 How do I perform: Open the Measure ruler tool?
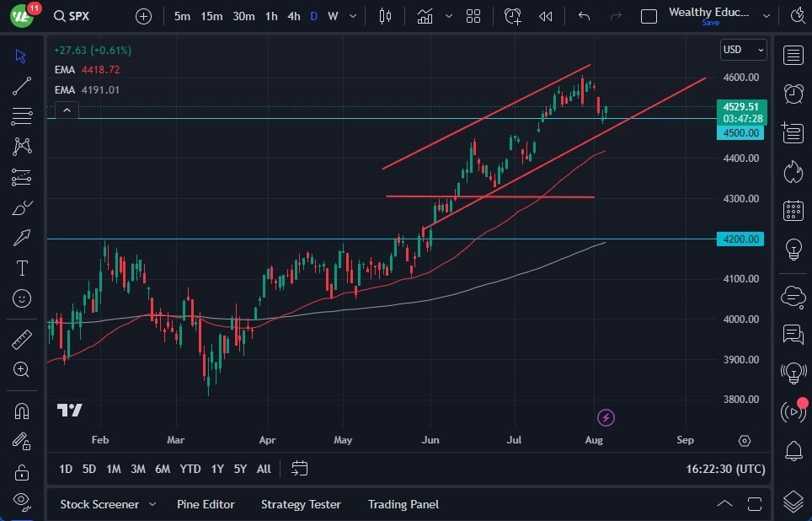tap(21, 338)
